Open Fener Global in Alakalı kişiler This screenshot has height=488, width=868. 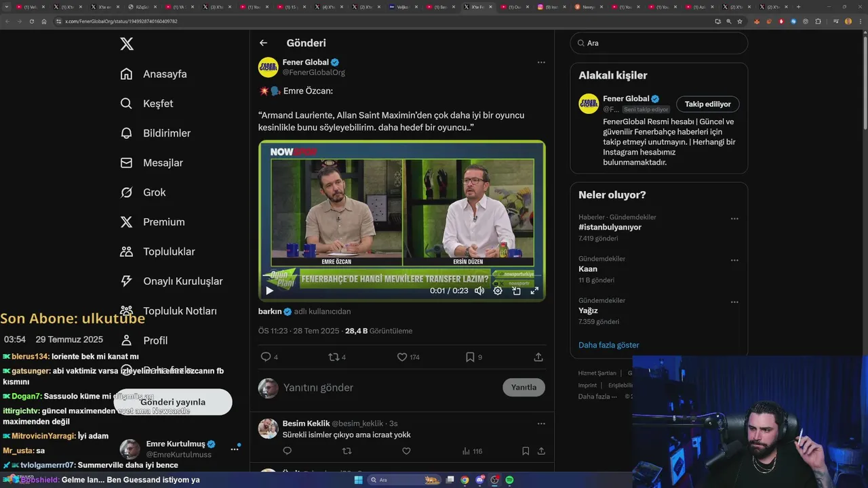(x=626, y=99)
